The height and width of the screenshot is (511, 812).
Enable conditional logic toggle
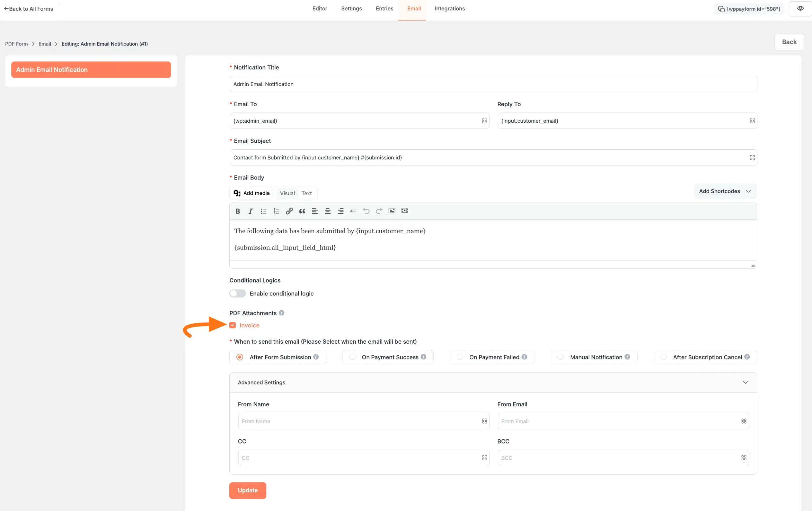coord(237,293)
